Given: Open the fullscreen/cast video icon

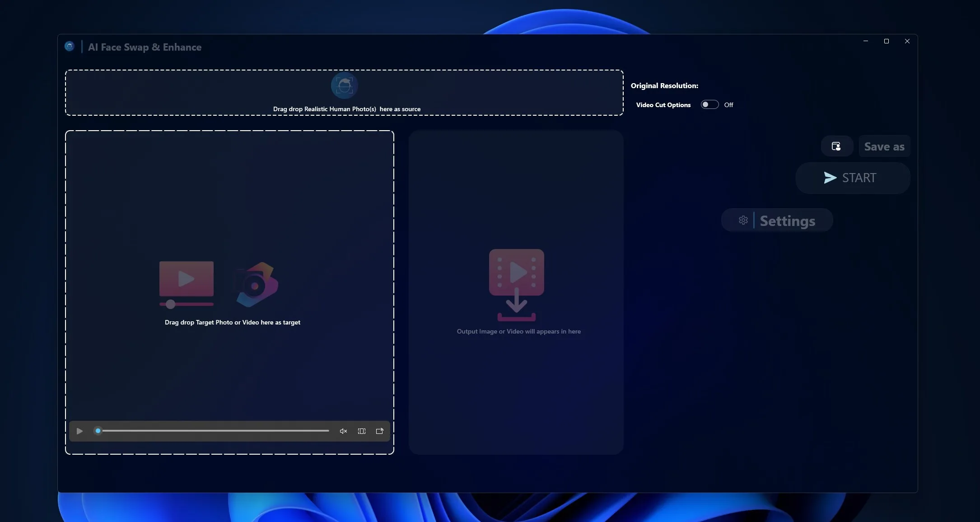Looking at the screenshot, I should click(380, 431).
